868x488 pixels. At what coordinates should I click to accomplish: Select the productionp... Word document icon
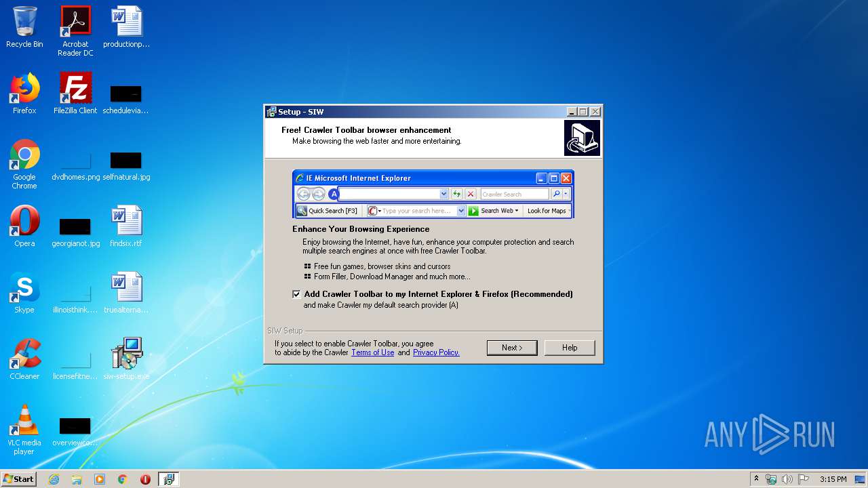[x=126, y=27]
